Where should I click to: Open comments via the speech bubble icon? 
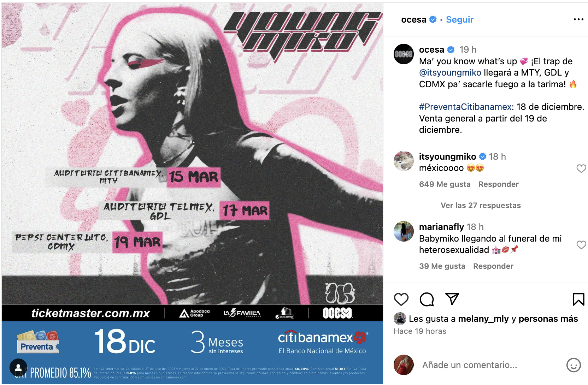427,300
